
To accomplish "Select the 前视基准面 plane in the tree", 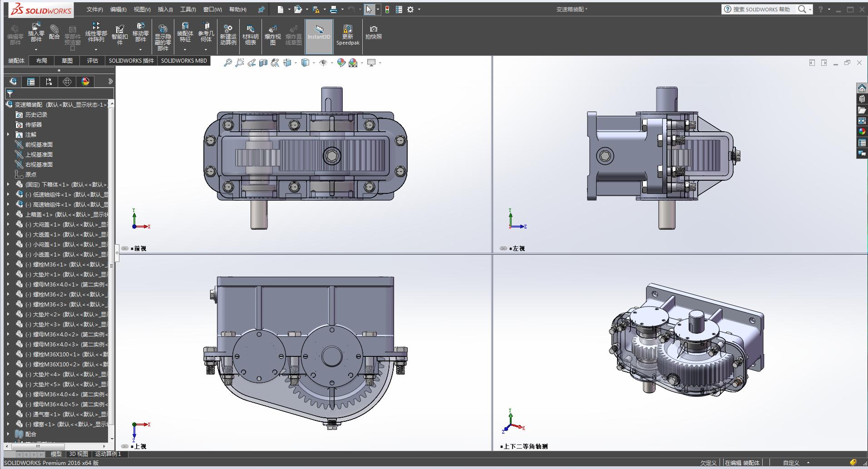I will point(39,145).
